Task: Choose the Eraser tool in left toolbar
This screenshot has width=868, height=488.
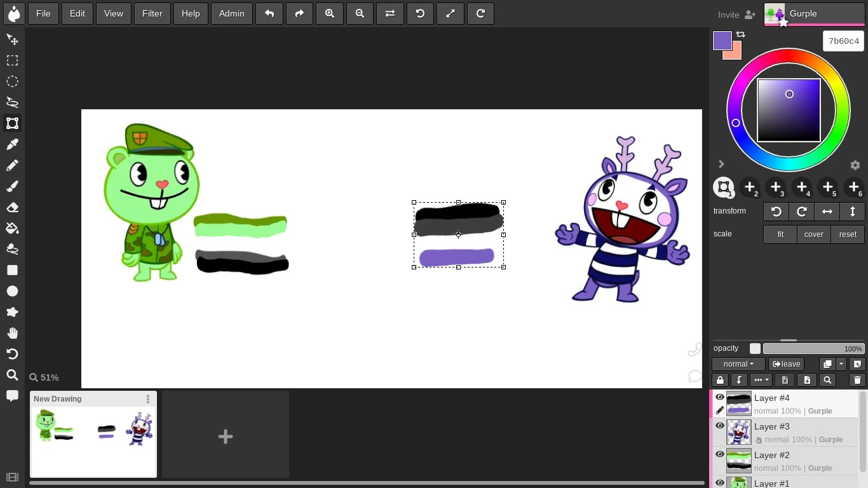Action: click(12, 207)
